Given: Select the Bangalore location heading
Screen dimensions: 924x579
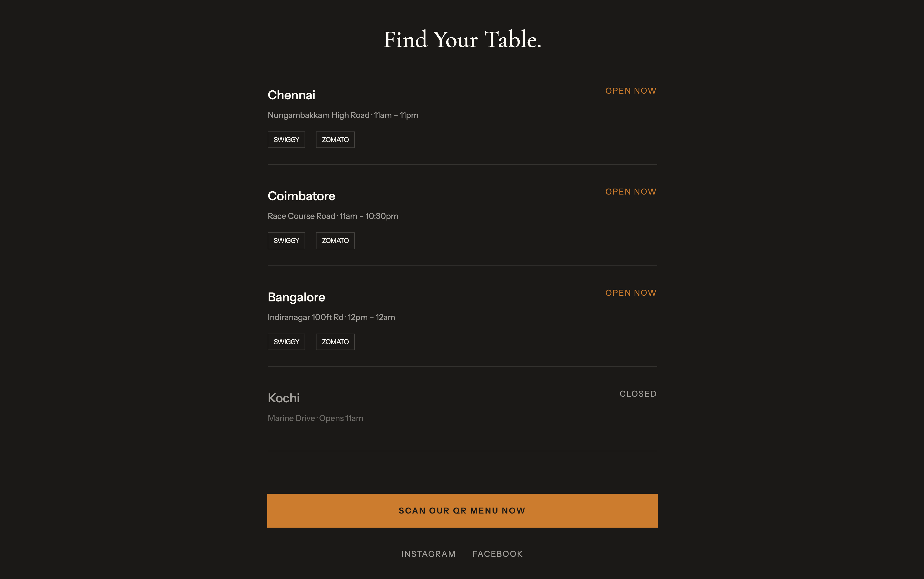Looking at the screenshot, I should (x=296, y=297).
